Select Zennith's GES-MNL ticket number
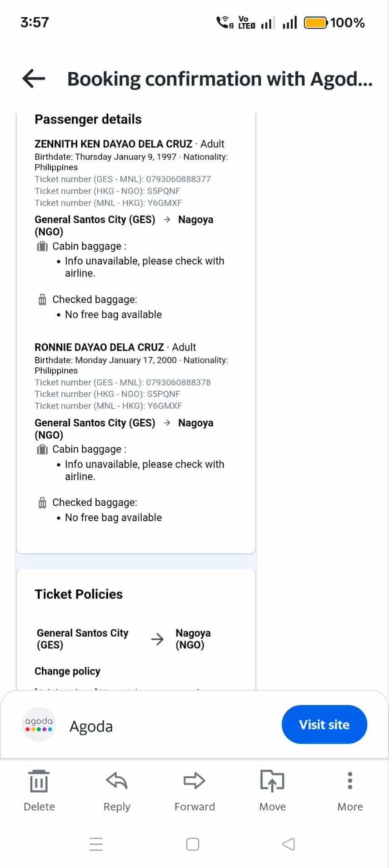Screen dimensions: 389x868 coord(178,179)
